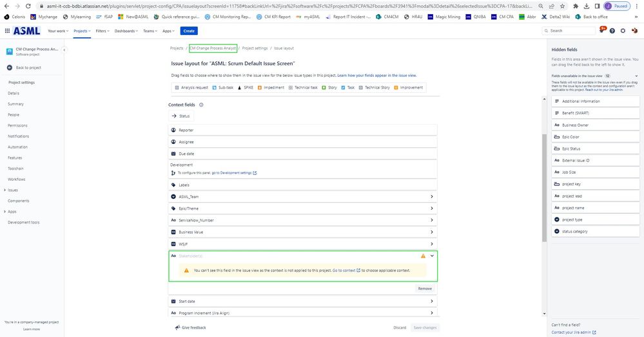Open the Jira app switcher grid icon
Image resolution: width=644 pixels, height=337 pixels.
tap(7, 31)
